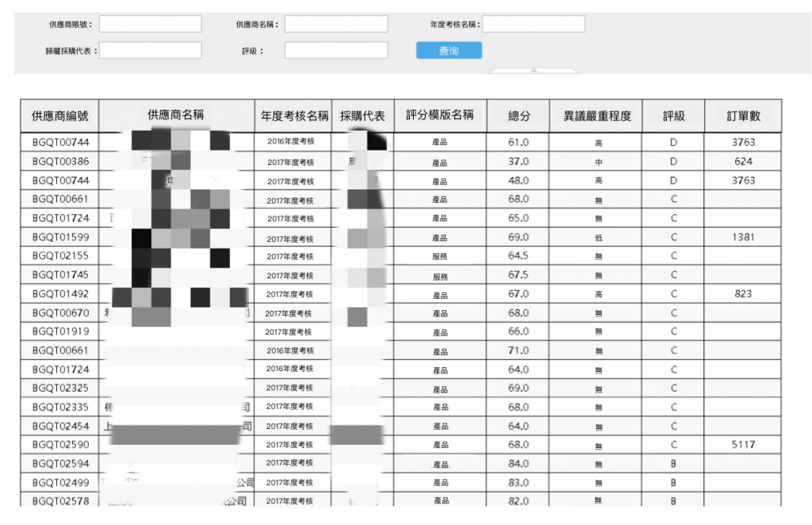This screenshot has height=525, width=812.
Task: Select the BGQT02155 row code
Action: pyautogui.click(x=60, y=256)
